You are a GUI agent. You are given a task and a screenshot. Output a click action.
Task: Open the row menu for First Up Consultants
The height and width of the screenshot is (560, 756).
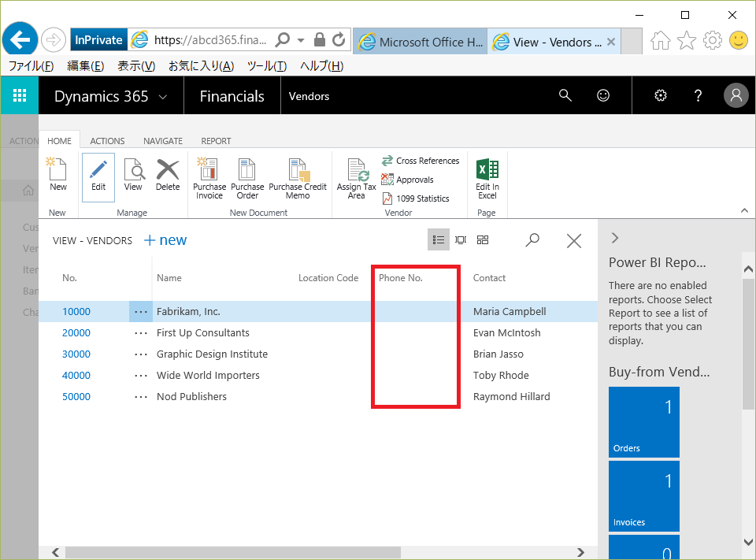pyautogui.click(x=141, y=333)
